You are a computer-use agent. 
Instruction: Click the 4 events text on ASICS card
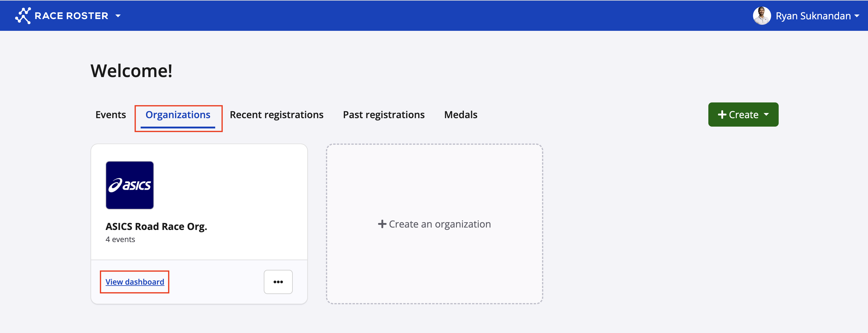point(120,239)
